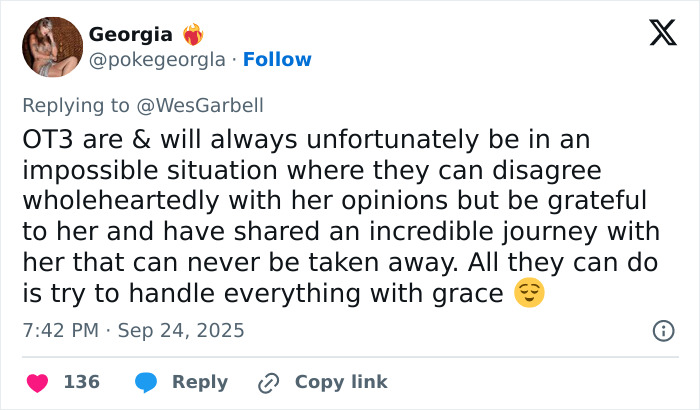Click the Sep 24, 2025 date
The width and height of the screenshot is (700, 410).
click(x=181, y=330)
